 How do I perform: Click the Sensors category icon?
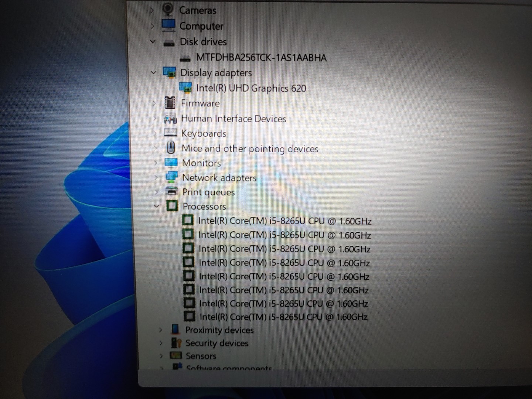pyautogui.click(x=175, y=355)
